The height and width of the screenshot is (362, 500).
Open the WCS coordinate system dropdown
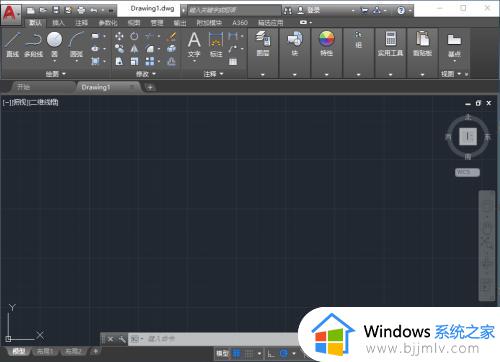coord(467,172)
